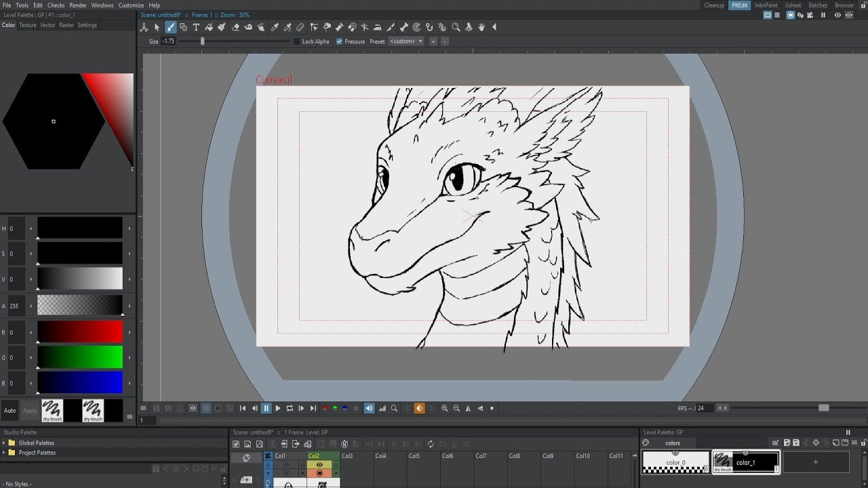Toggle the green channel display
868x488 pixels.
click(335, 408)
